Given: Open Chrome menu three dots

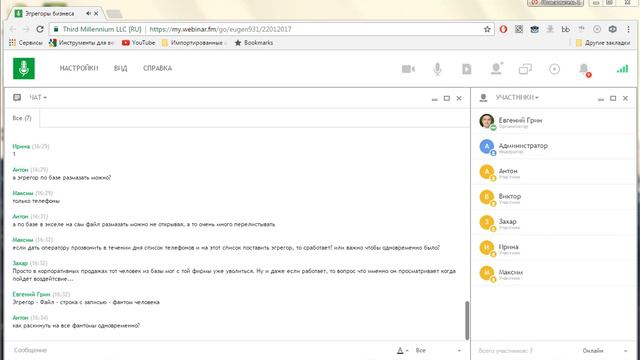Looking at the screenshot, I should click(x=629, y=29).
